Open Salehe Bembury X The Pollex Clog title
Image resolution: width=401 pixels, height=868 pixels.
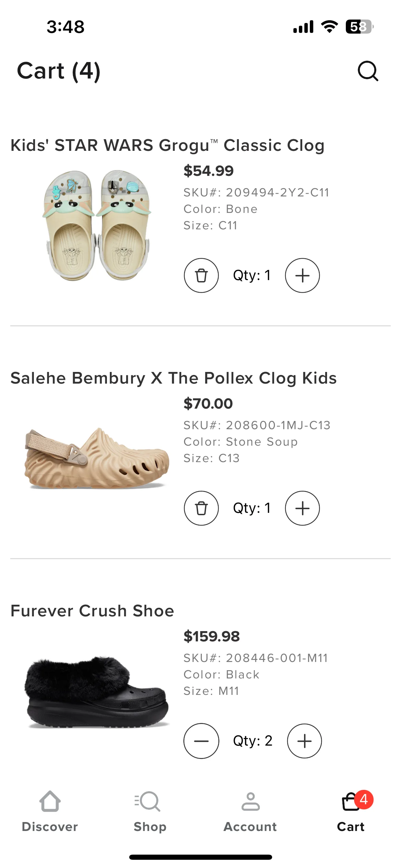click(x=173, y=378)
